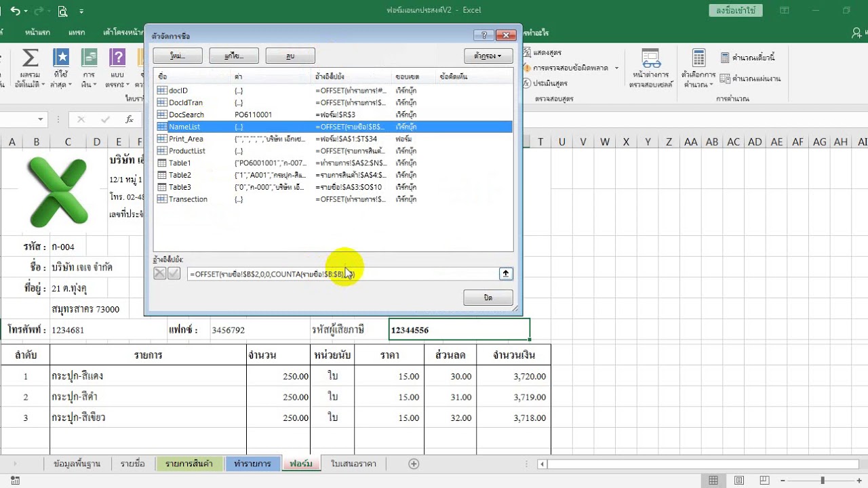Open the Customize Quick Access Toolbar arrow

[x=81, y=12]
